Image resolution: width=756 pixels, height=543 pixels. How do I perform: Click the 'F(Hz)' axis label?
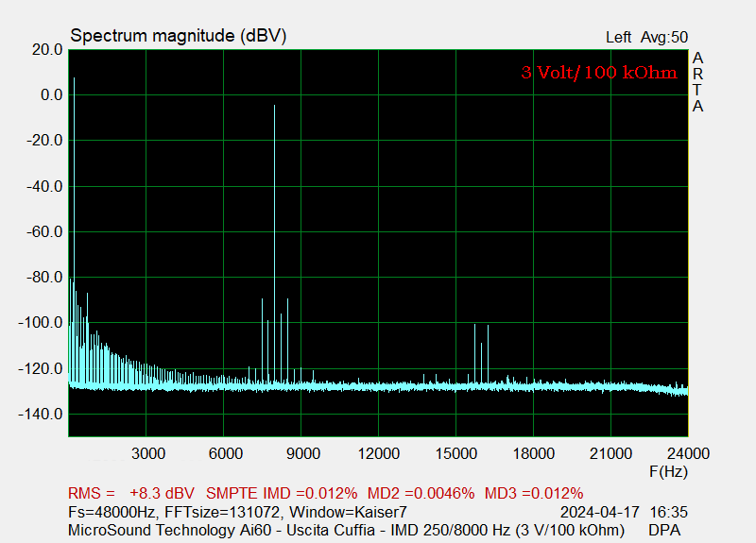point(667,470)
